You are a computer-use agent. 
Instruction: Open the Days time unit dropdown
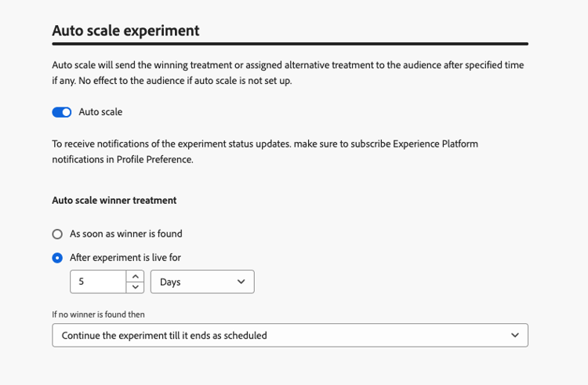pos(201,281)
